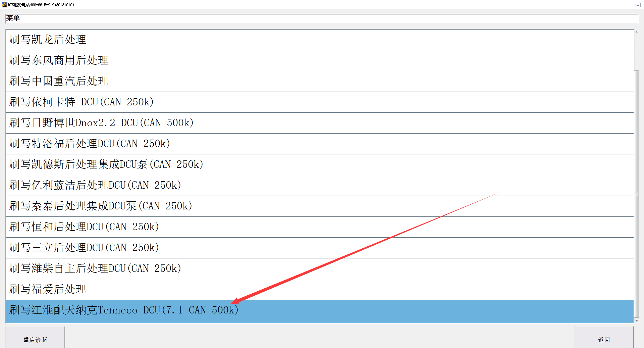Select 刷写三立后处理DCU row

[319, 248]
